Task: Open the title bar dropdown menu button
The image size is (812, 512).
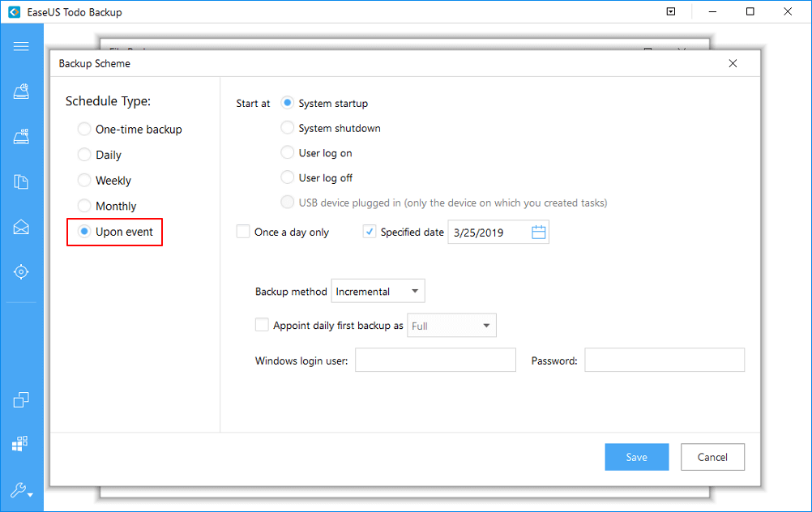Action: coord(671,12)
